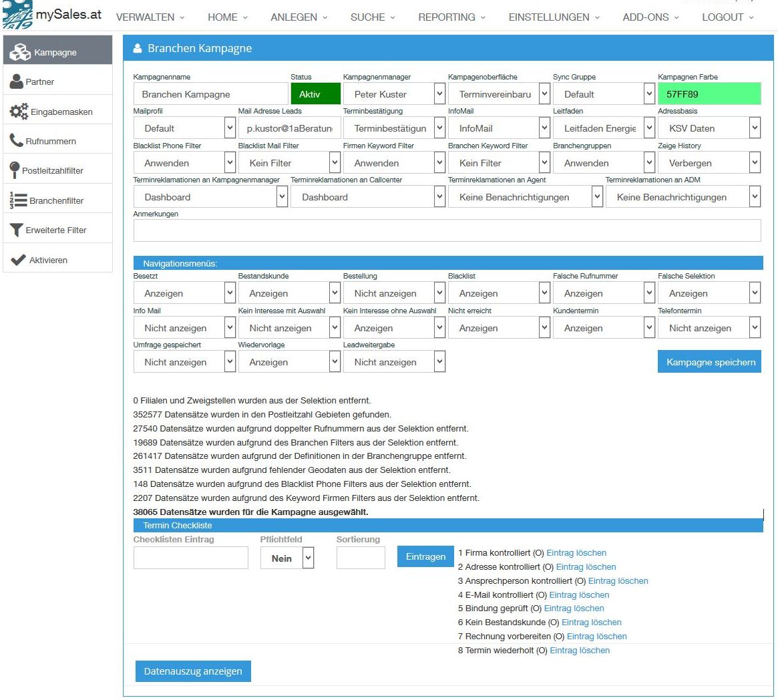The height and width of the screenshot is (700, 778).
Task: Click the green Kampagnen Farbe field
Action: coord(709,94)
